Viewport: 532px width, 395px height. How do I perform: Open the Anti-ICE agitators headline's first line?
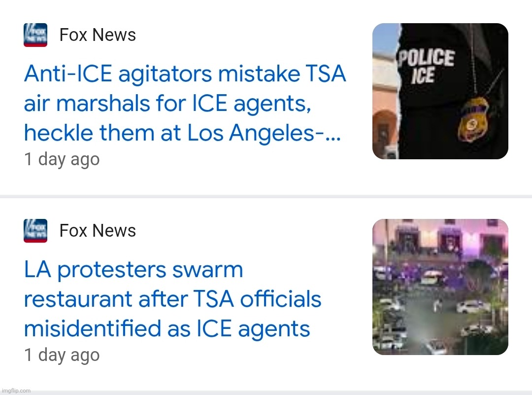pos(185,74)
